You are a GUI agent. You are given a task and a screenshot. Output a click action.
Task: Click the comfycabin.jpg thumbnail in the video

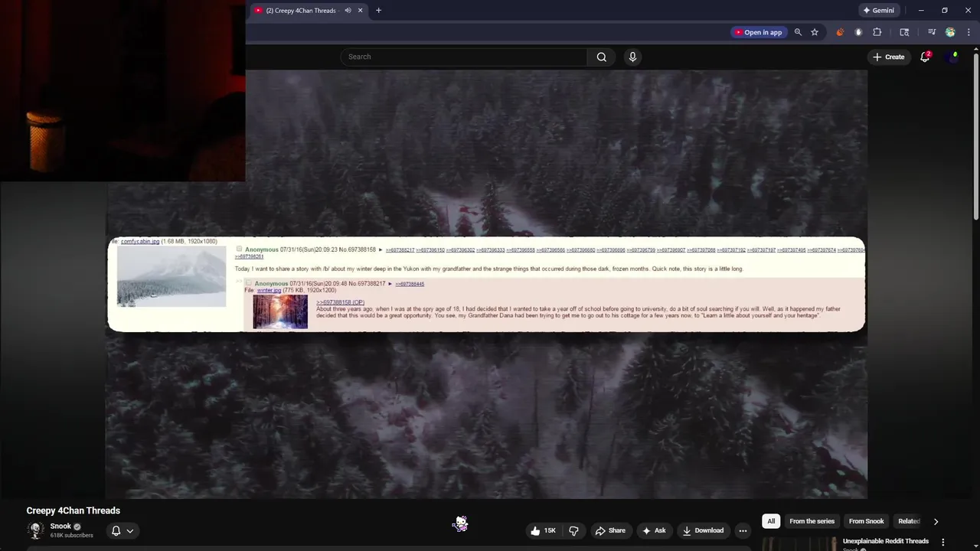(x=171, y=276)
